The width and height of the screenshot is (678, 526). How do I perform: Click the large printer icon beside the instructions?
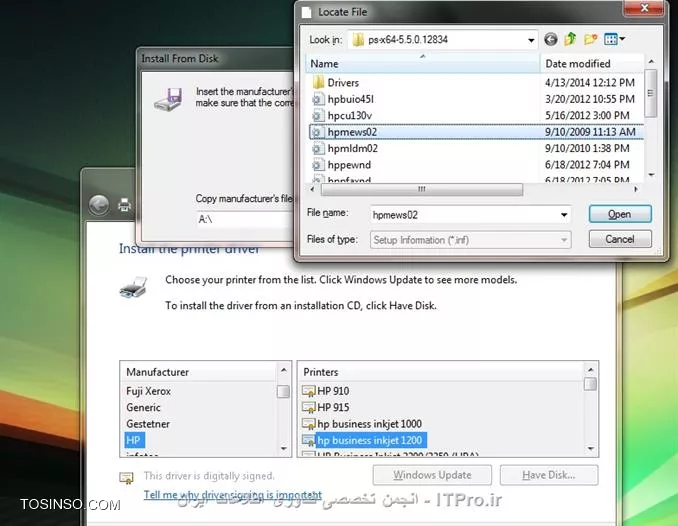(x=134, y=287)
